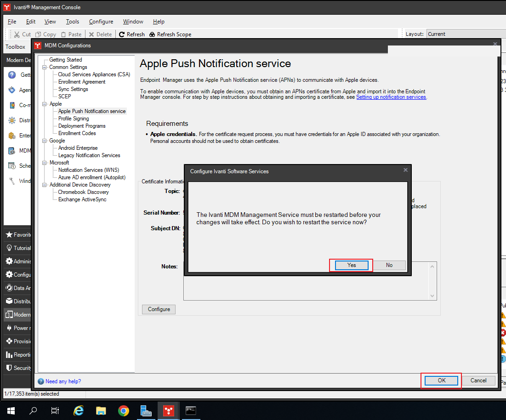The width and height of the screenshot is (506, 420).
Task: Open File Explorer from the taskbar
Action: (x=101, y=410)
